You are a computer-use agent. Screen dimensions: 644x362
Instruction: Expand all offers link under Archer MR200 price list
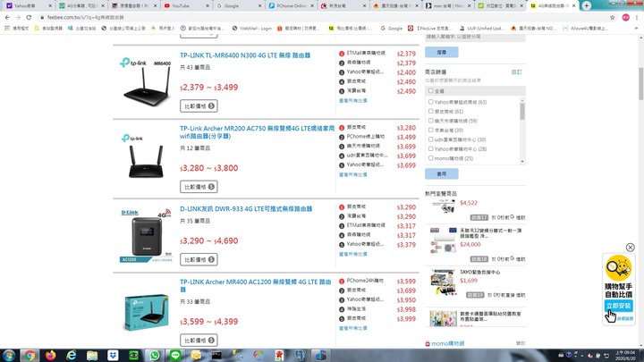click(x=352, y=175)
